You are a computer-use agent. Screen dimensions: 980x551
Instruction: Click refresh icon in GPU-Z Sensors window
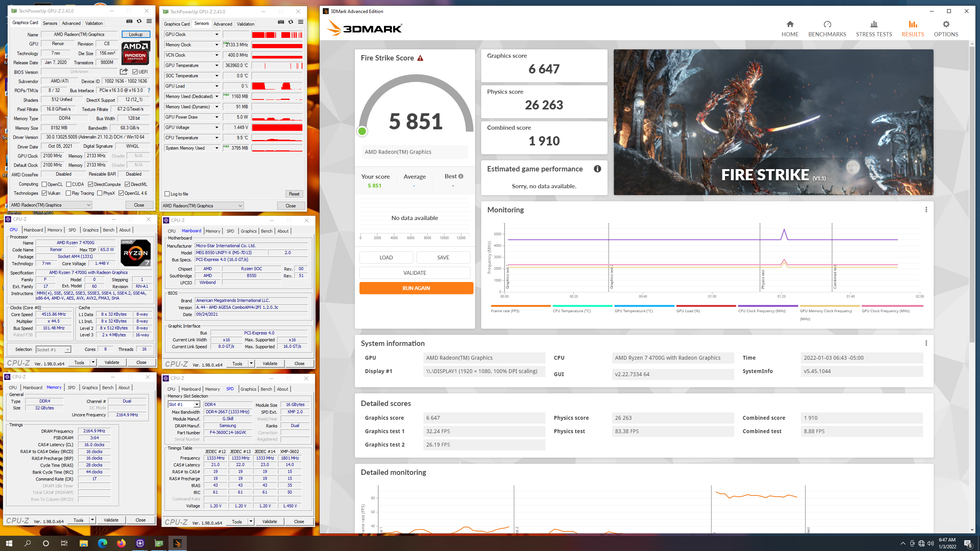click(x=291, y=22)
